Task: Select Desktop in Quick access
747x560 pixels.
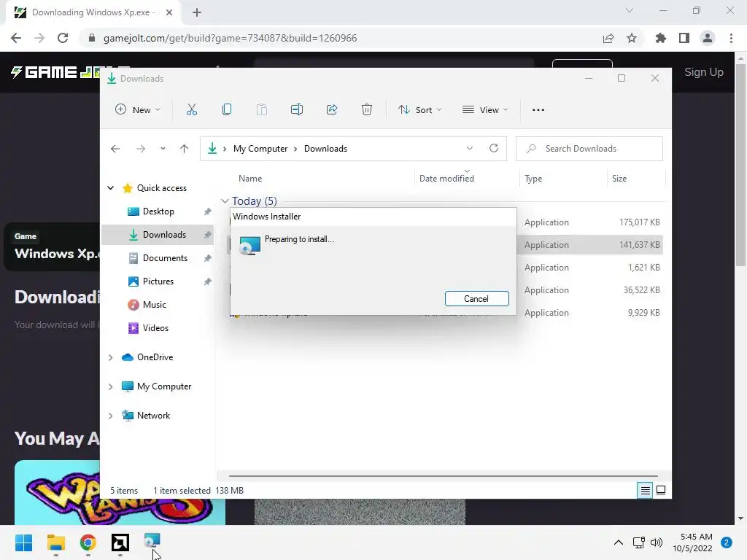Action: (x=158, y=211)
